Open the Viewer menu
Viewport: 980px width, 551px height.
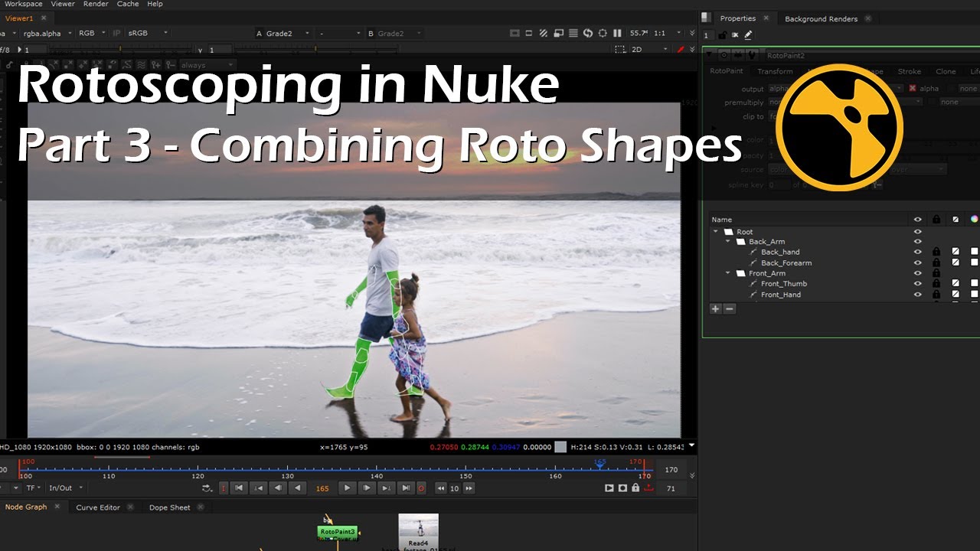(x=63, y=4)
